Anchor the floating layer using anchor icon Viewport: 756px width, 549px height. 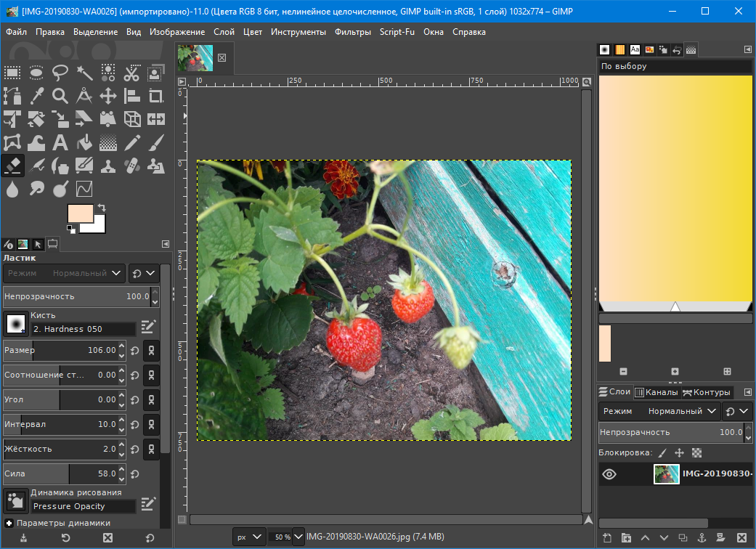[x=702, y=537]
